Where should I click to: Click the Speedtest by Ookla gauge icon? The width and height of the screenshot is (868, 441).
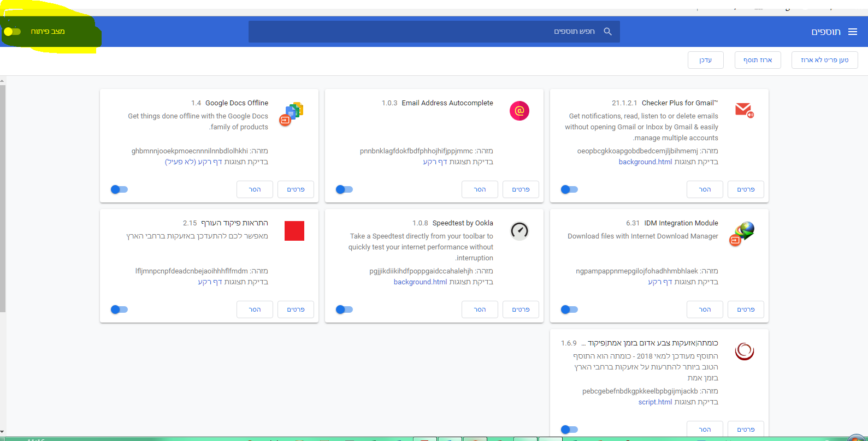pos(519,231)
